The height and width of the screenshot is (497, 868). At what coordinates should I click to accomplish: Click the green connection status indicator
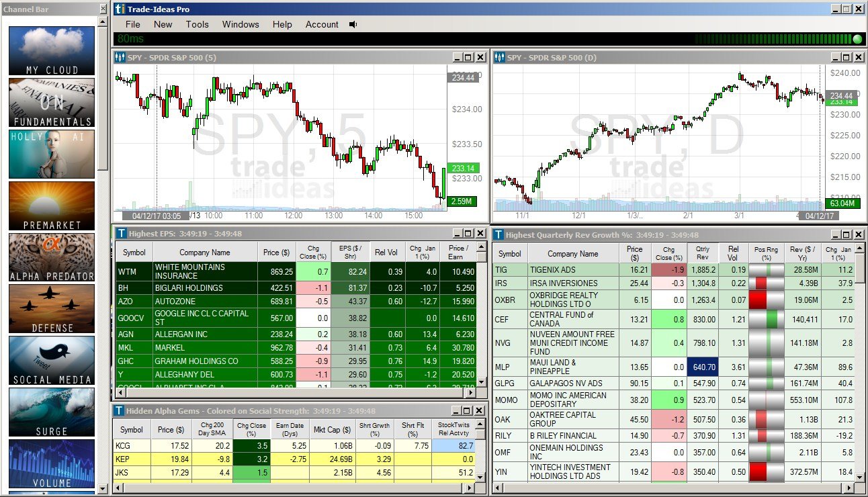(857, 39)
